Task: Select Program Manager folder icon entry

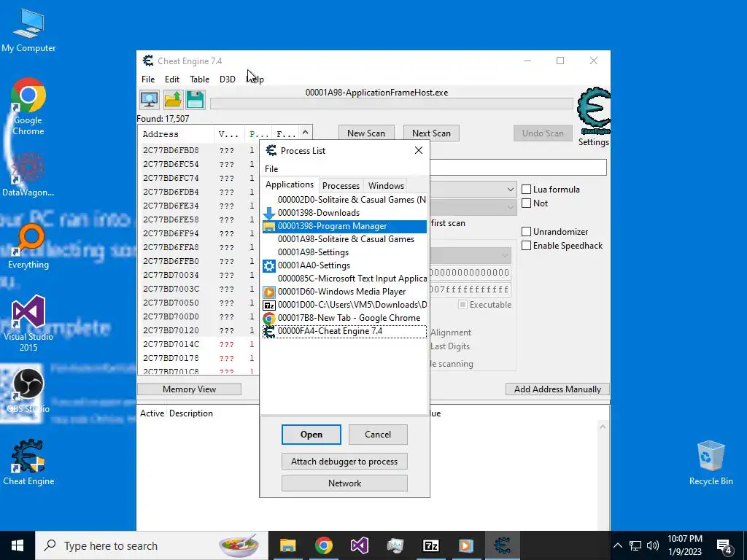Action: pyautogui.click(x=269, y=226)
